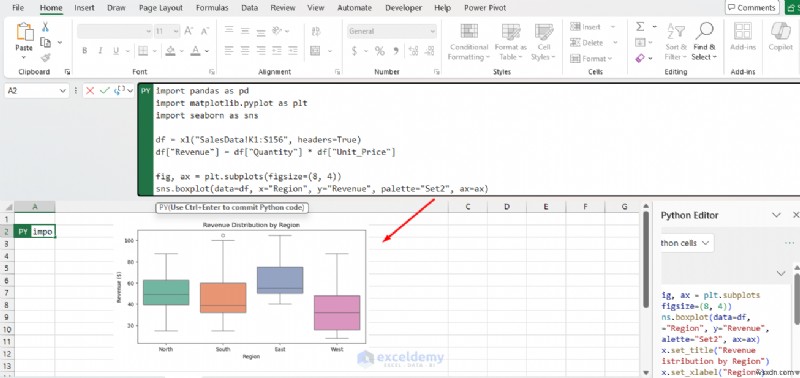The height and width of the screenshot is (378, 800).
Task: Switch to the Insert tab
Action: coord(84,8)
